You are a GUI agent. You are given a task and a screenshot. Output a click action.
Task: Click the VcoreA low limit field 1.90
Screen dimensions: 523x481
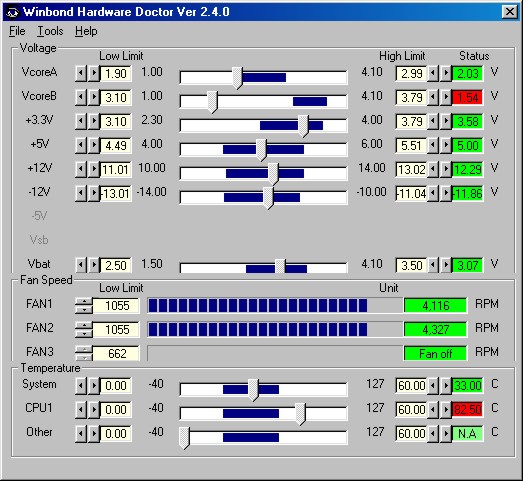point(116,73)
